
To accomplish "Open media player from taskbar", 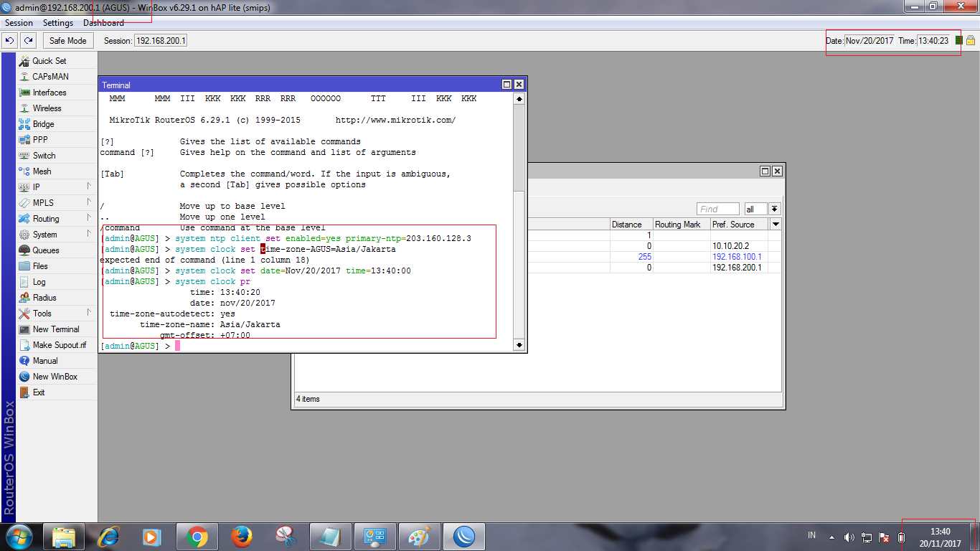I will tap(152, 537).
